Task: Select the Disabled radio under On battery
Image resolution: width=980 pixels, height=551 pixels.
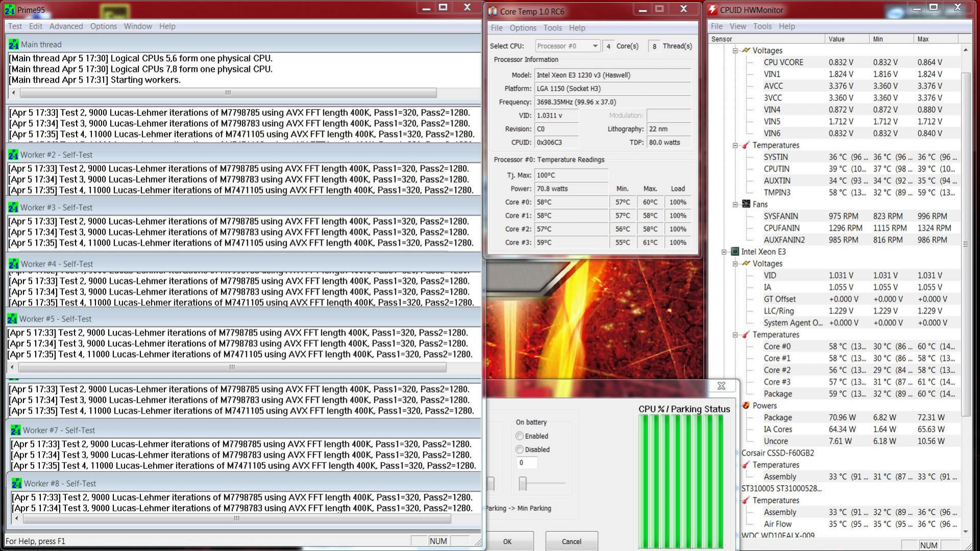Action: 519,449
